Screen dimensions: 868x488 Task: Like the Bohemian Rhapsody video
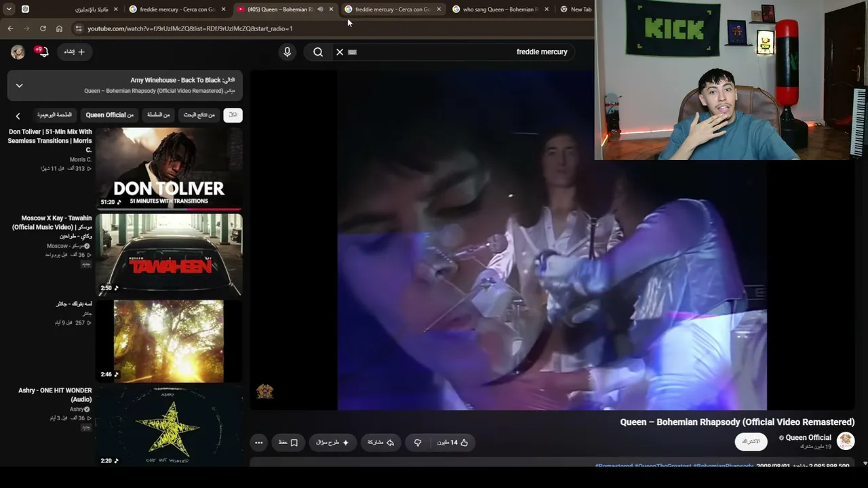coord(453,443)
